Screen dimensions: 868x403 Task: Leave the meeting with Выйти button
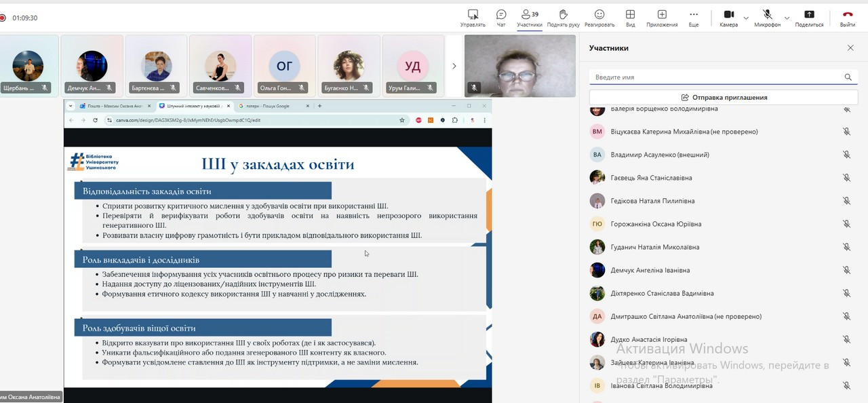(x=847, y=18)
